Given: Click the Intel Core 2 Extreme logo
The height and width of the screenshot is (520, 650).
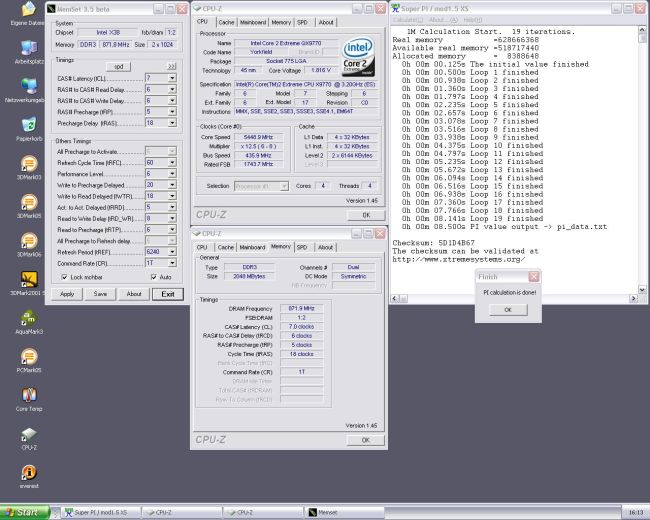Looking at the screenshot, I should tap(358, 57).
